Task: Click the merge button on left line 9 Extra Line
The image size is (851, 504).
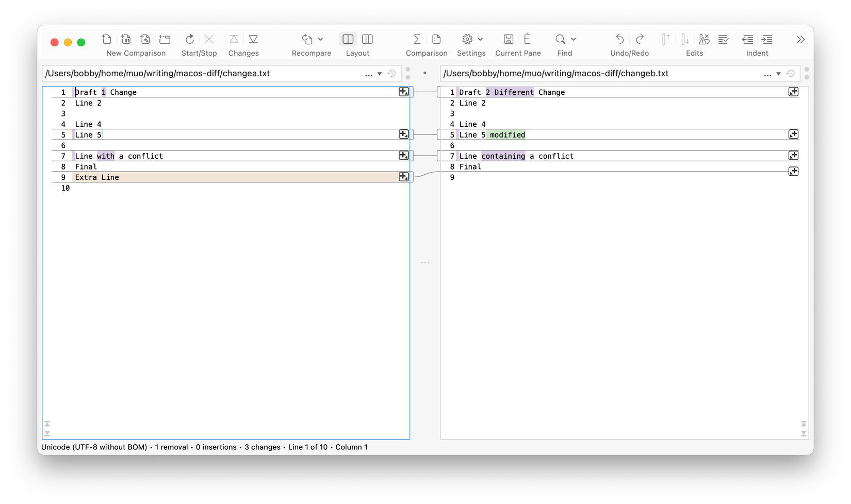Action: tap(403, 177)
